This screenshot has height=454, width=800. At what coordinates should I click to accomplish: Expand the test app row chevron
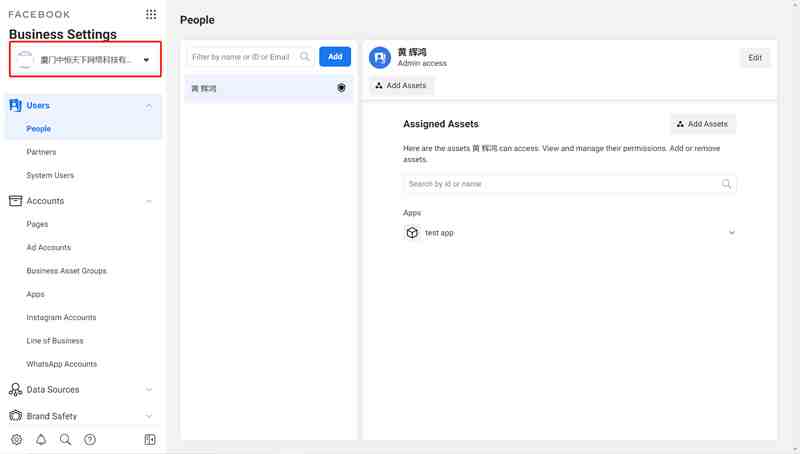[732, 233]
